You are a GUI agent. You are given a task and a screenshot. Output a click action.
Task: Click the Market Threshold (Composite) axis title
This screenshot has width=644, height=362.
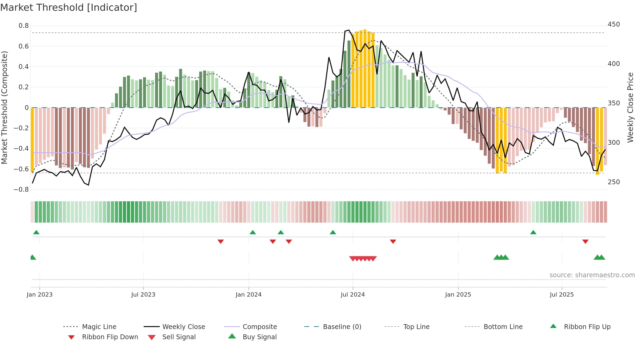click(4, 108)
